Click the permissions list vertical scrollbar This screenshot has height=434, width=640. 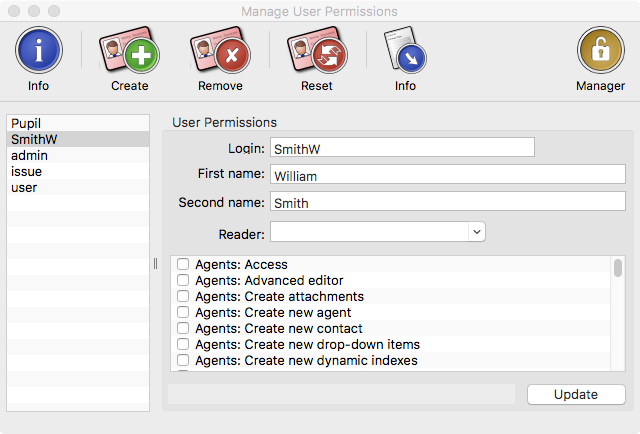click(x=618, y=313)
